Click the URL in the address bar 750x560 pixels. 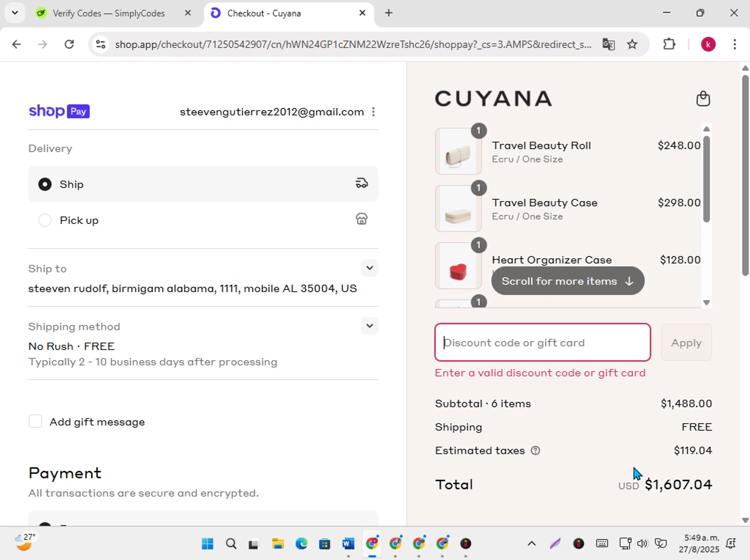[x=353, y=44]
